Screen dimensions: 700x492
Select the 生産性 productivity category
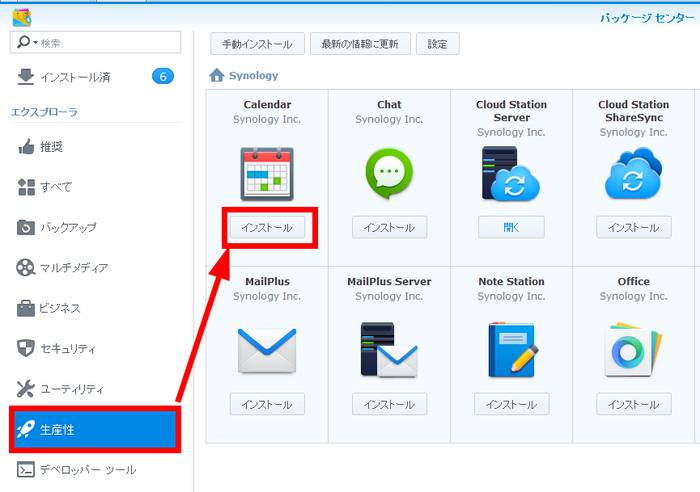click(95, 429)
